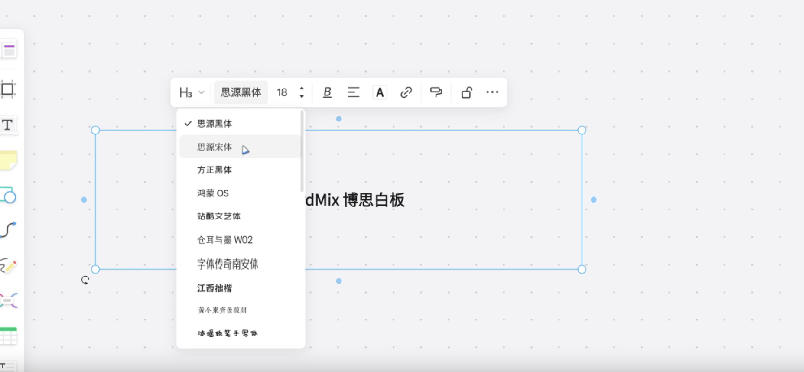Click the 思源黑体 font dropdown in toolbar
The width and height of the screenshot is (804, 372).
pyautogui.click(x=241, y=92)
